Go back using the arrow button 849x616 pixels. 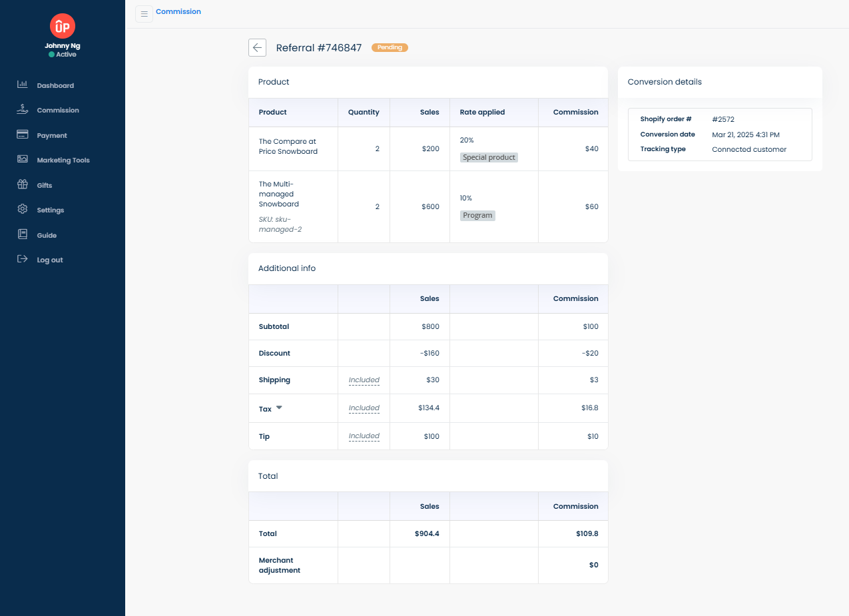point(257,48)
